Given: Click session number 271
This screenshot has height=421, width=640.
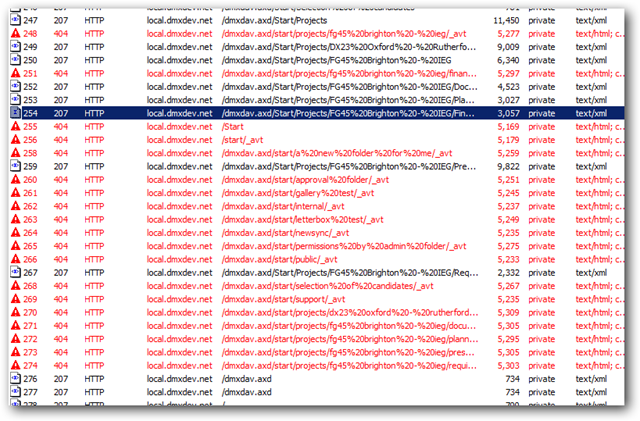Looking at the screenshot, I should [30, 325].
